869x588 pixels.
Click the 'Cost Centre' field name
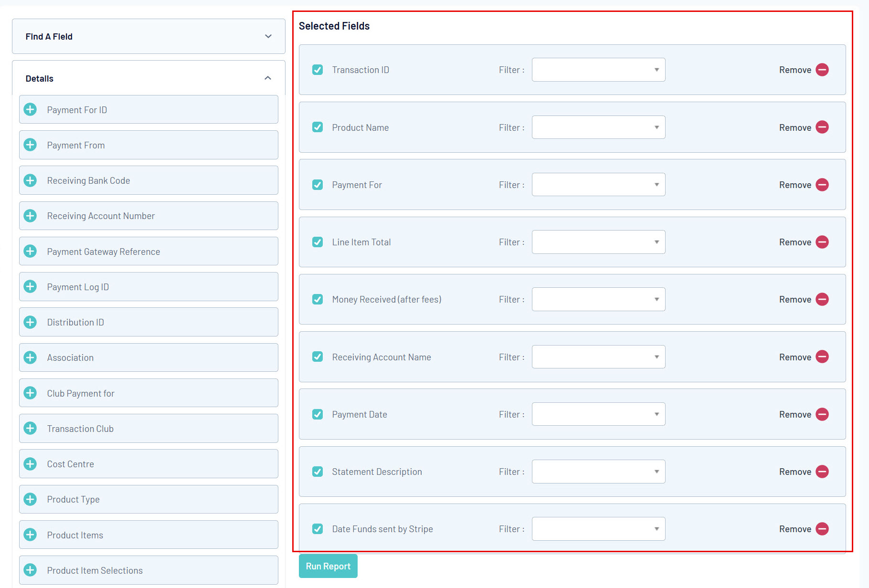(70, 464)
